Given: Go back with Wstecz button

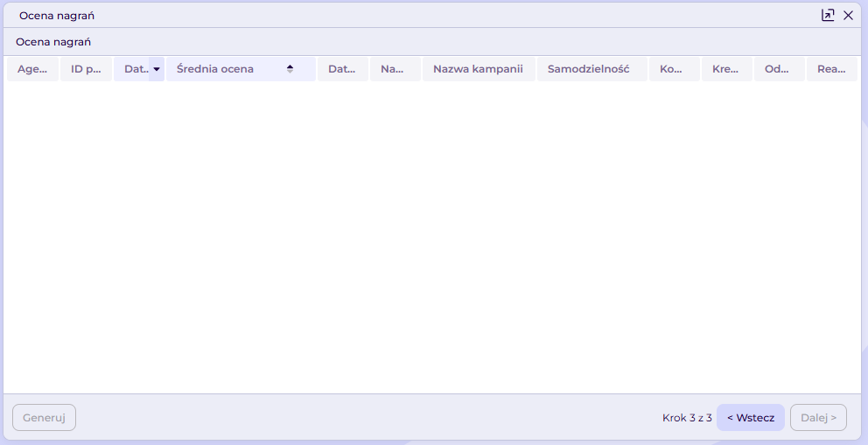Looking at the screenshot, I should point(751,417).
